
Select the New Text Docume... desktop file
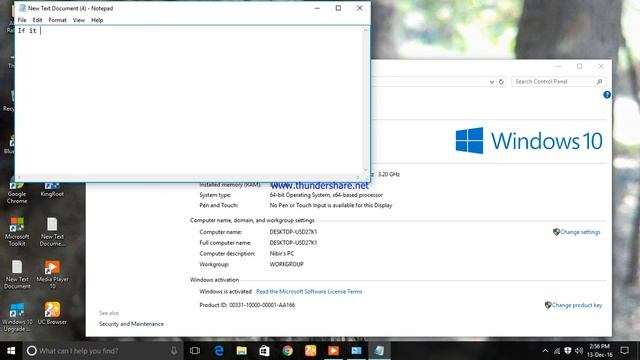pyautogui.click(x=52, y=232)
